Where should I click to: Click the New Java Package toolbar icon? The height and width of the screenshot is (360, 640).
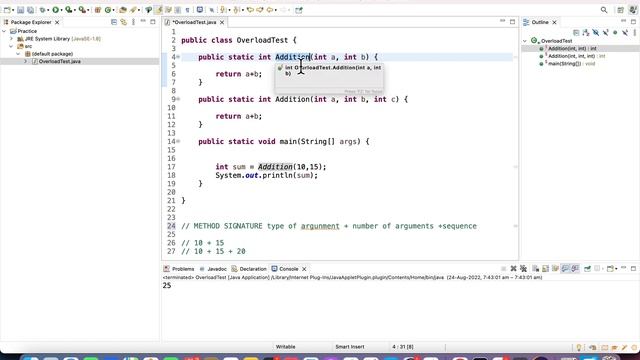click(98, 10)
